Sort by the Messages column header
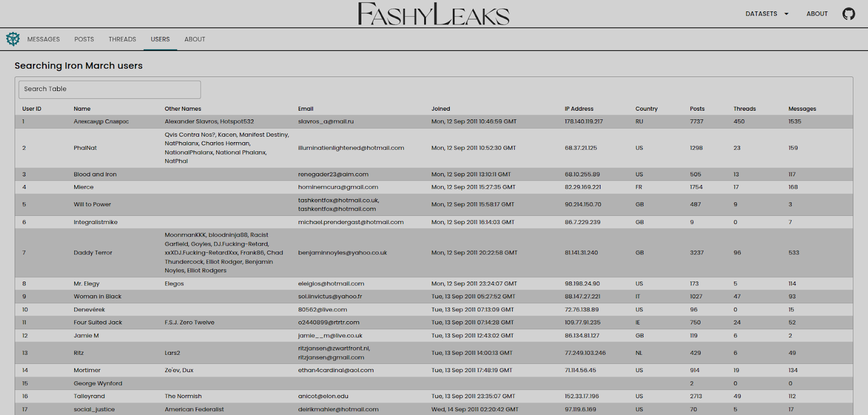The image size is (868, 415). (802, 108)
